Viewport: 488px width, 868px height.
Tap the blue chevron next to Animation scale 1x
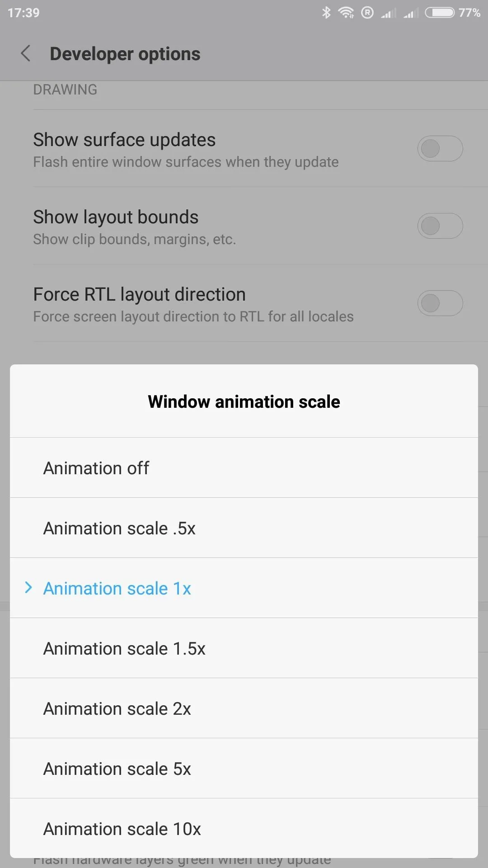28,588
